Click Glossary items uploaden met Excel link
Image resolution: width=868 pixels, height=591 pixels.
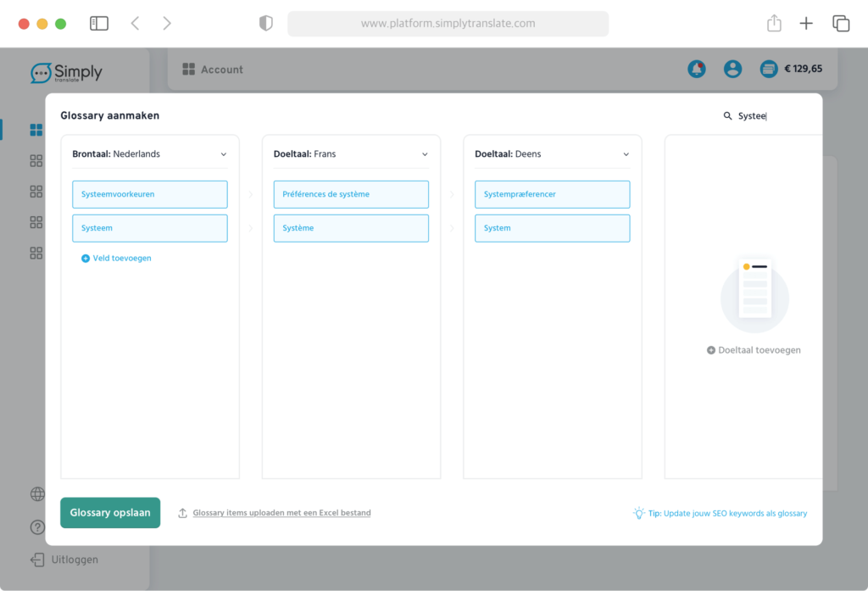click(x=281, y=513)
